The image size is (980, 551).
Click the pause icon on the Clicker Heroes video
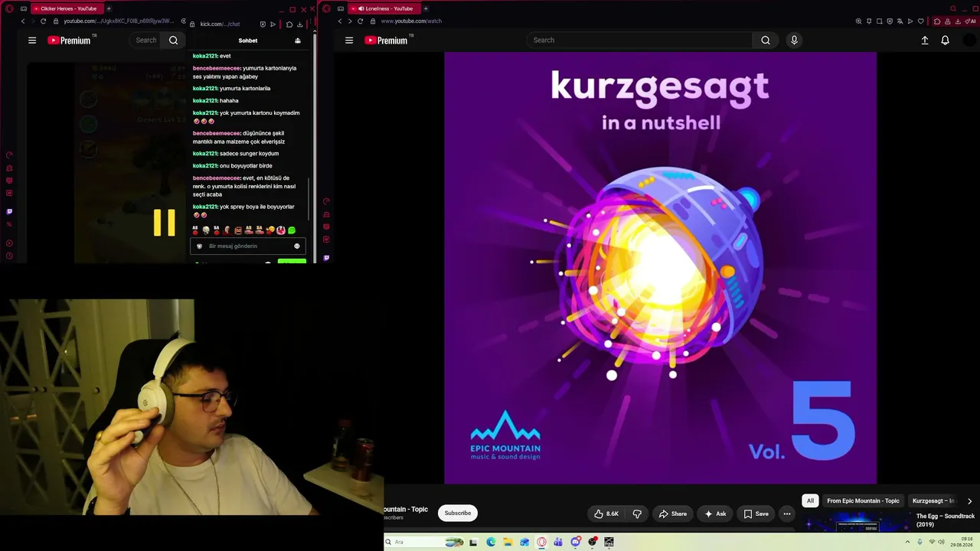pyautogui.click(x=165, y=223)
